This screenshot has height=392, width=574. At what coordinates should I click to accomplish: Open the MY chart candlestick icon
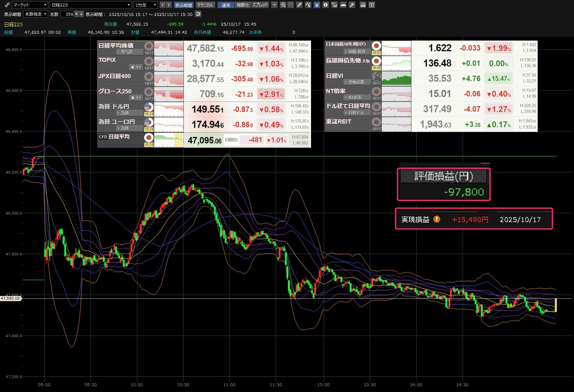[334, 5]
